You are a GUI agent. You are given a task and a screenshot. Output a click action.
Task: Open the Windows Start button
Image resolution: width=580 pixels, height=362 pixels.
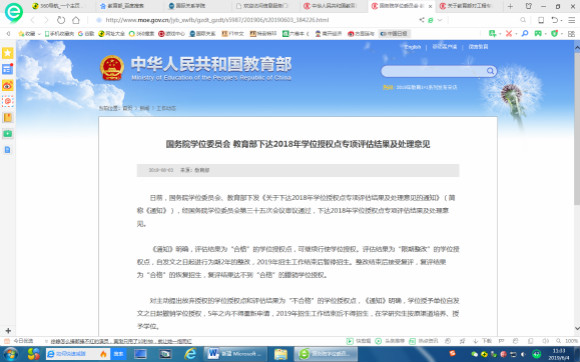tap(10, 354)
